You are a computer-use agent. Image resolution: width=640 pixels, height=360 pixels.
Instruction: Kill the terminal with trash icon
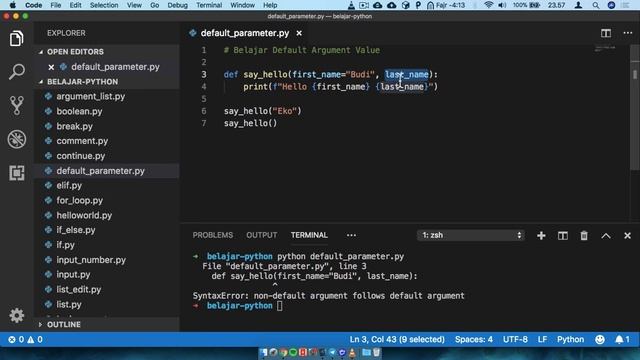click(584, 236)
